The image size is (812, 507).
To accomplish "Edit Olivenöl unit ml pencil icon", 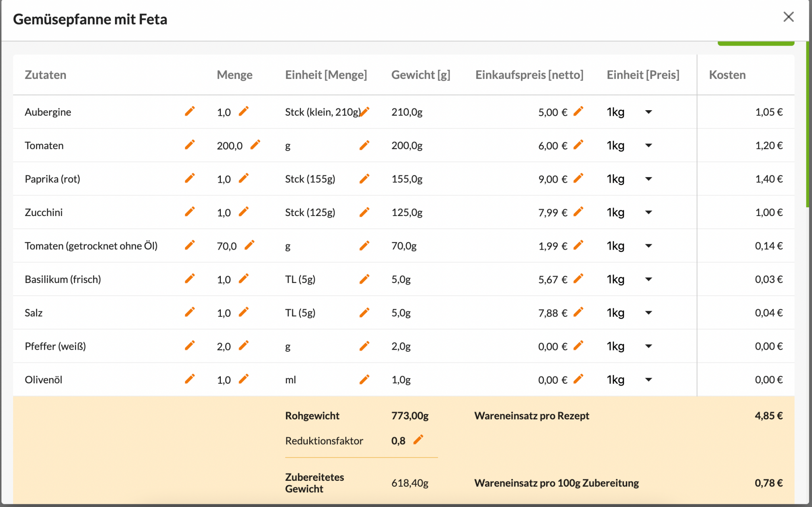I will pyautogui.click(x=364, y=379).
